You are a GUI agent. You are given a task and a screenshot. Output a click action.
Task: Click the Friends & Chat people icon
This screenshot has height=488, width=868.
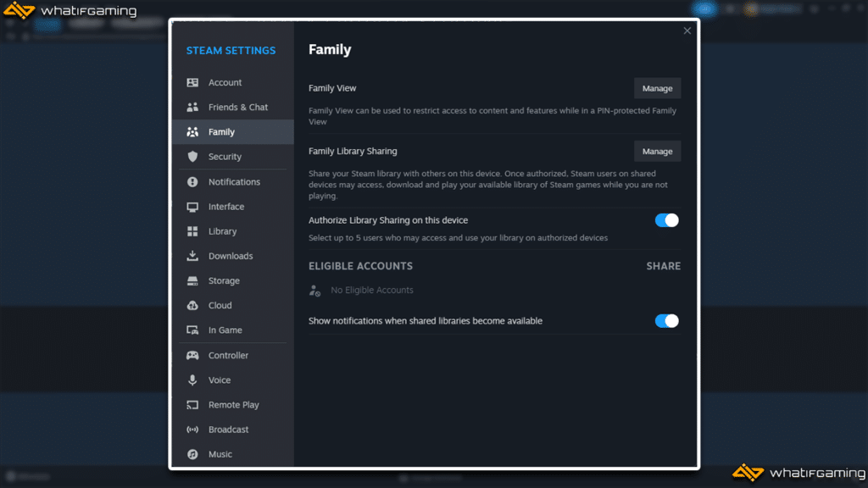coord(192,108)
